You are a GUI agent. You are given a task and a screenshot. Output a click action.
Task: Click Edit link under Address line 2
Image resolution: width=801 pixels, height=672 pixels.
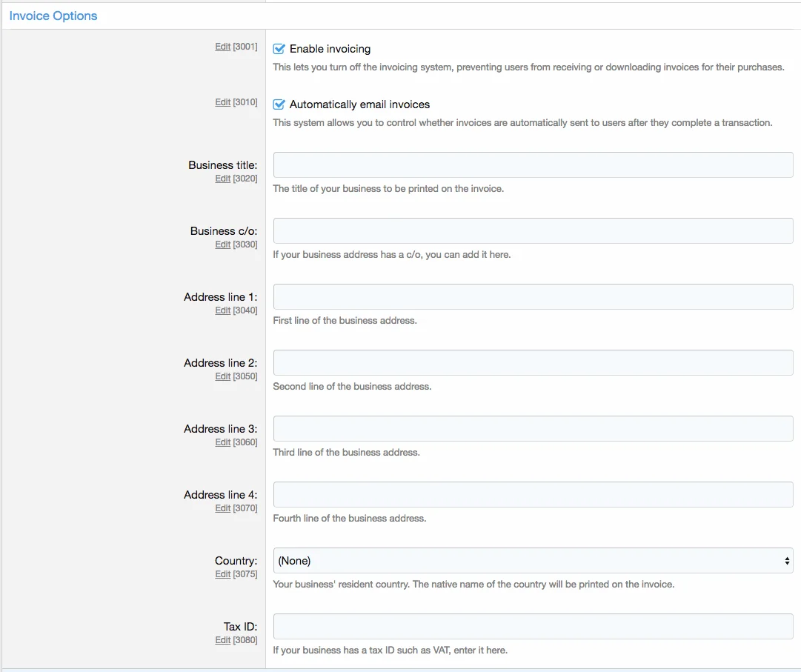pyautogui.click(x=222, y=376)
